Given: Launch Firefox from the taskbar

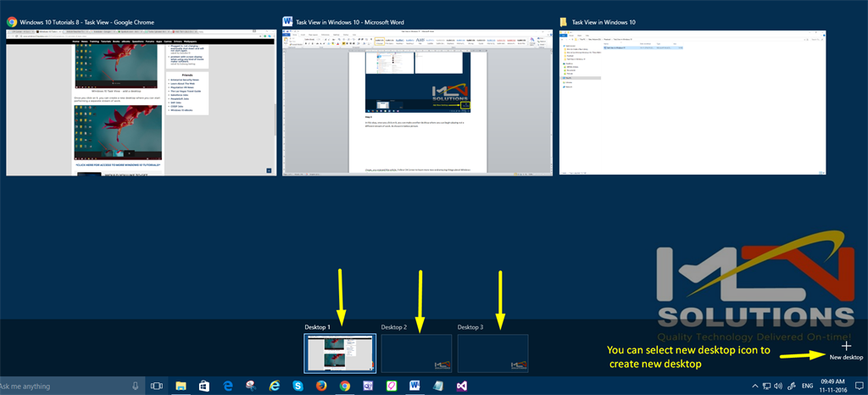Looking at the screenshot, I should 321,386.
